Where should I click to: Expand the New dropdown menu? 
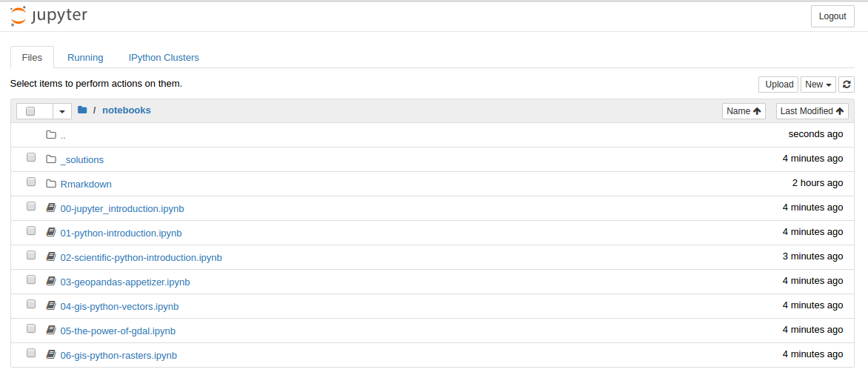(x=818, y=84)
